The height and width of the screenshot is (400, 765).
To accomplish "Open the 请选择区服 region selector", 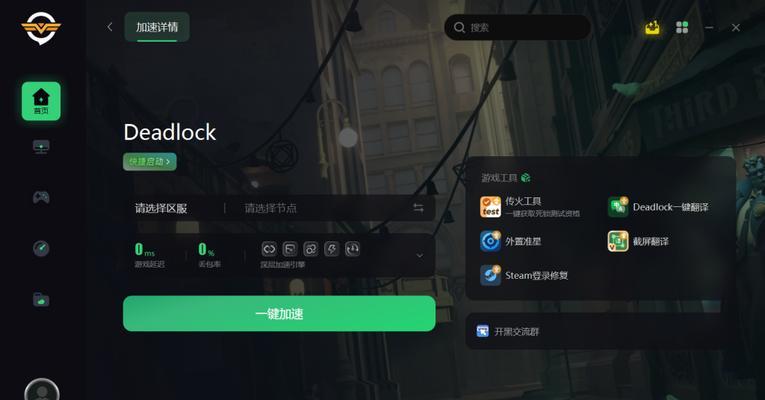I will click(x=161, y=208).
